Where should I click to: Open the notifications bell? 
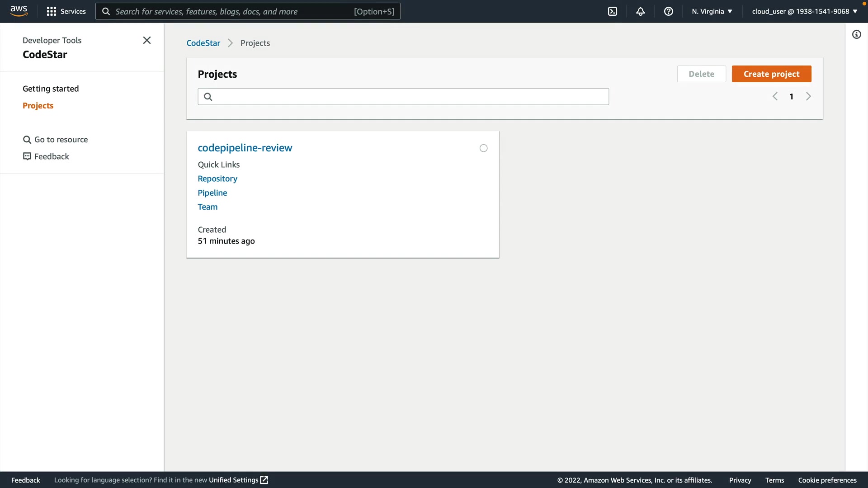coord(641,11)
